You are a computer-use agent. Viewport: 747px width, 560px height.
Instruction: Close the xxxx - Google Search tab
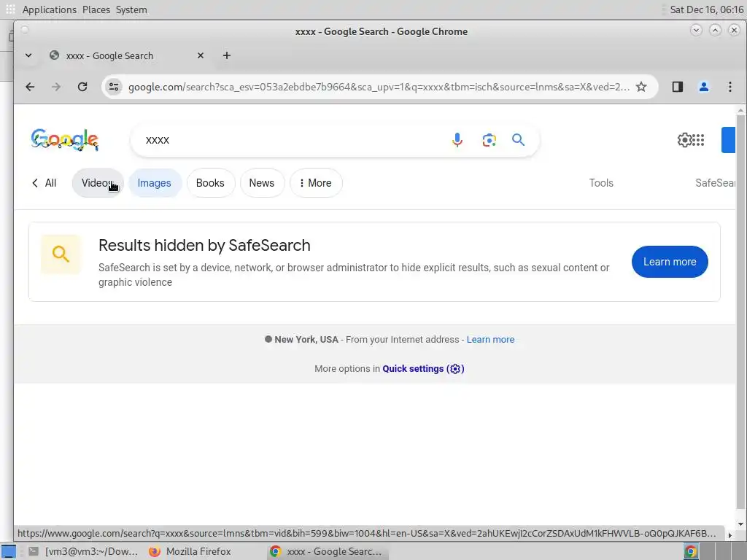tap(201, 55)
